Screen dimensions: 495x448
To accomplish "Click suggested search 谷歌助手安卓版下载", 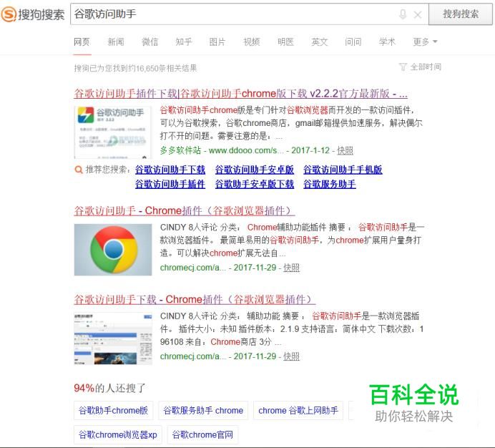I will pos(255,184).
